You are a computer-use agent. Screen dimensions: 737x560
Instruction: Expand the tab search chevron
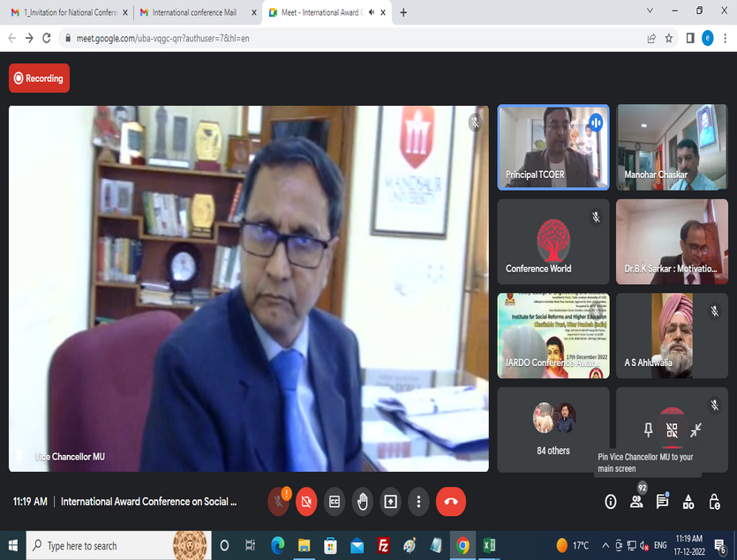tap(650, 11)
